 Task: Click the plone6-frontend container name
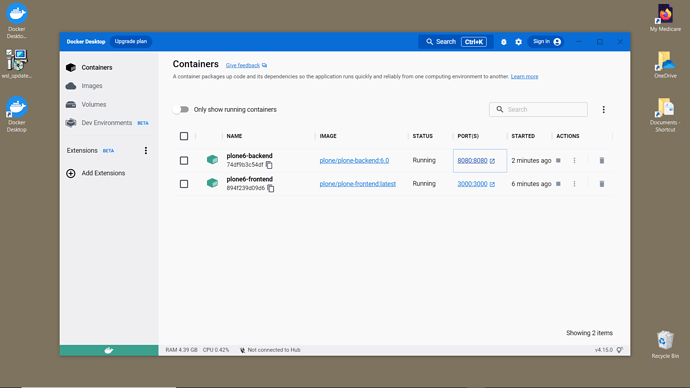tap(250, 179)
